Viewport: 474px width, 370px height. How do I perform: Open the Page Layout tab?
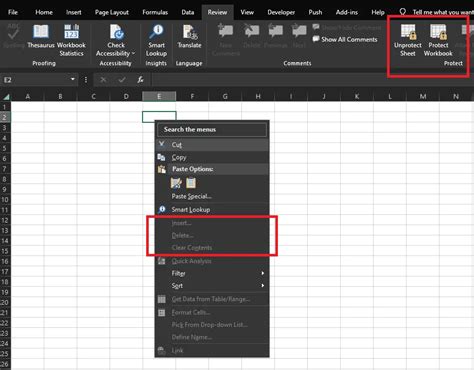(x=112, y=12)
